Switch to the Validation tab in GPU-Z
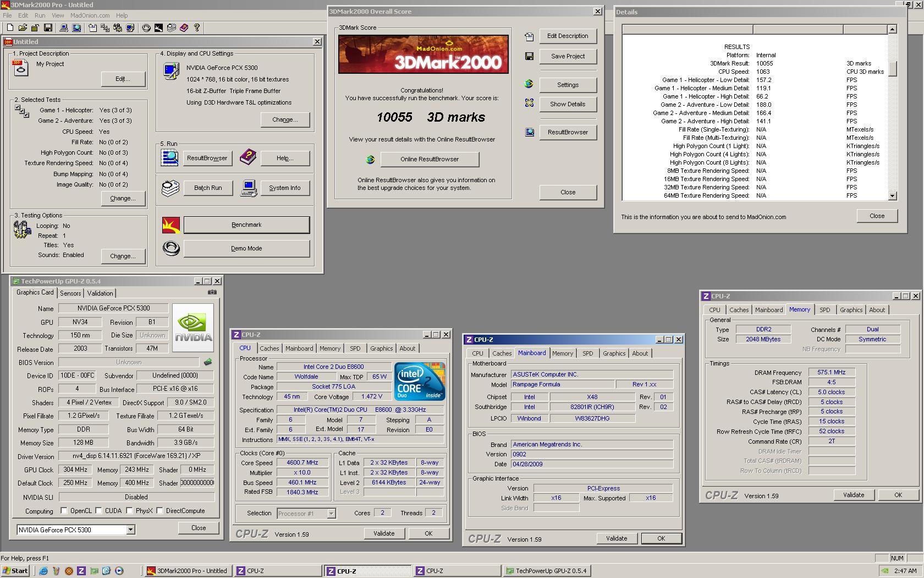This screenshot has width=924, height=578. tap(100, 293)
